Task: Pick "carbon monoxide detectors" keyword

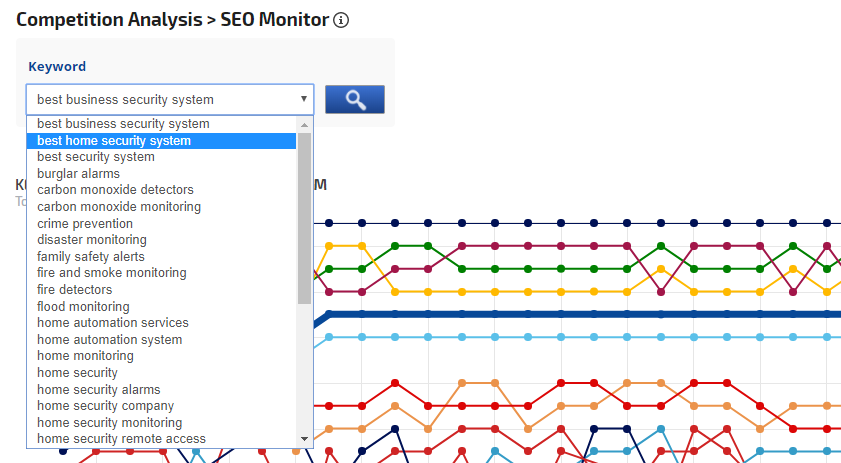Action: pos(115,190)
